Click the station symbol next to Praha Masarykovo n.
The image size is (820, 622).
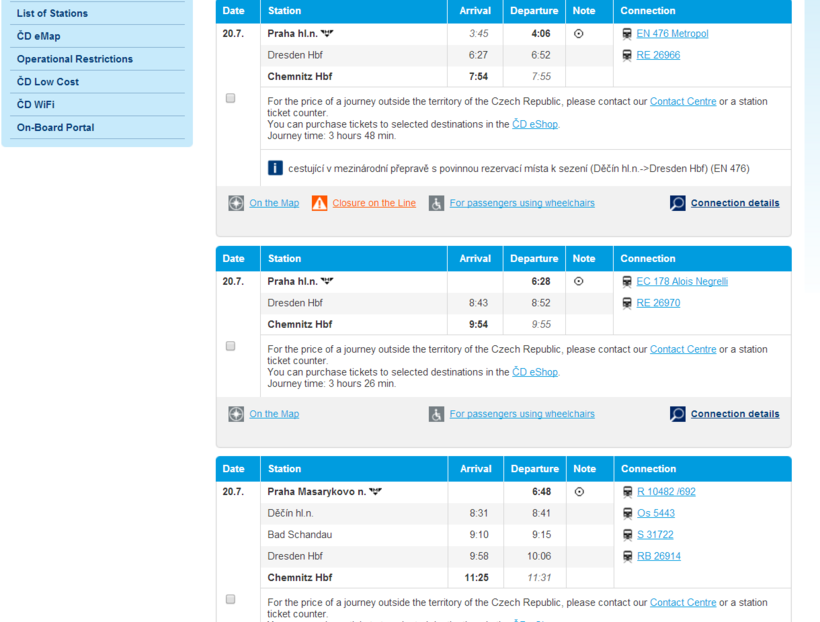[375, 492]
